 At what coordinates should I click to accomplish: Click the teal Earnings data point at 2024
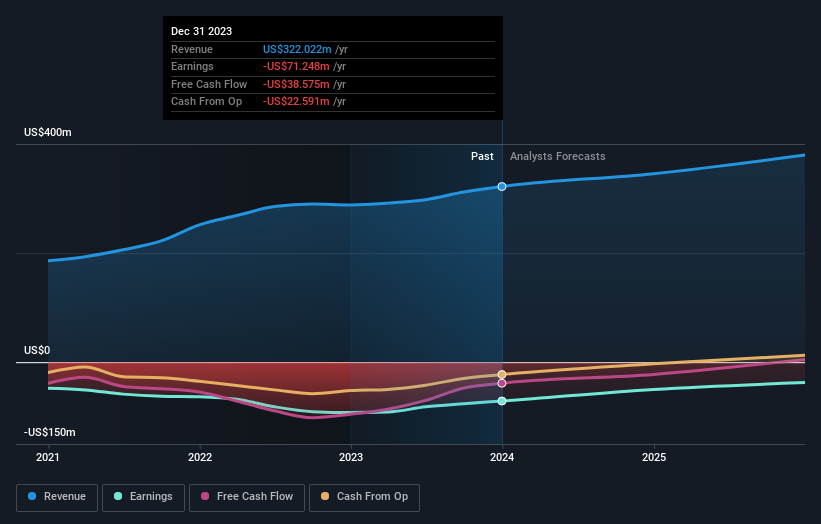tap(502, 401)
